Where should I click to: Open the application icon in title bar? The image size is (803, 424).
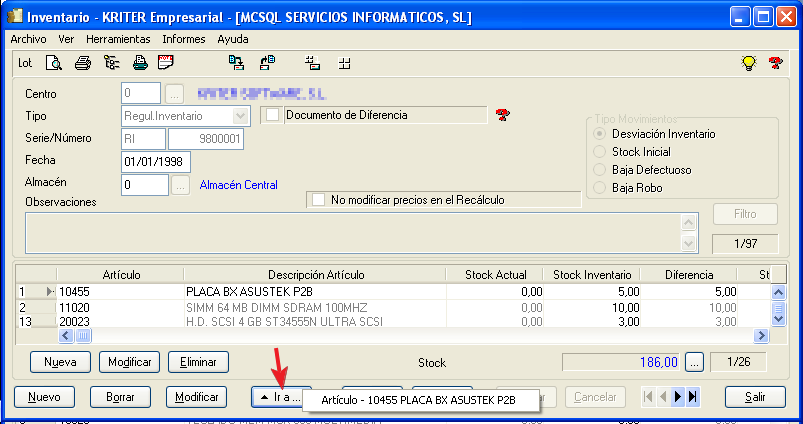coord(14,17)
